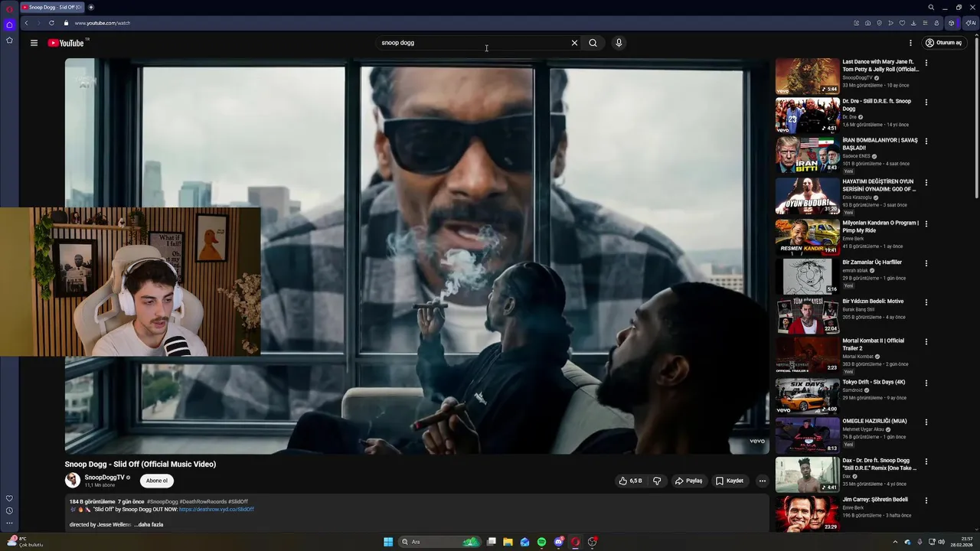Open SnoopDoggTV channel avatar
This screenshot has height=551, width=980.
click(x=73, y=481)
